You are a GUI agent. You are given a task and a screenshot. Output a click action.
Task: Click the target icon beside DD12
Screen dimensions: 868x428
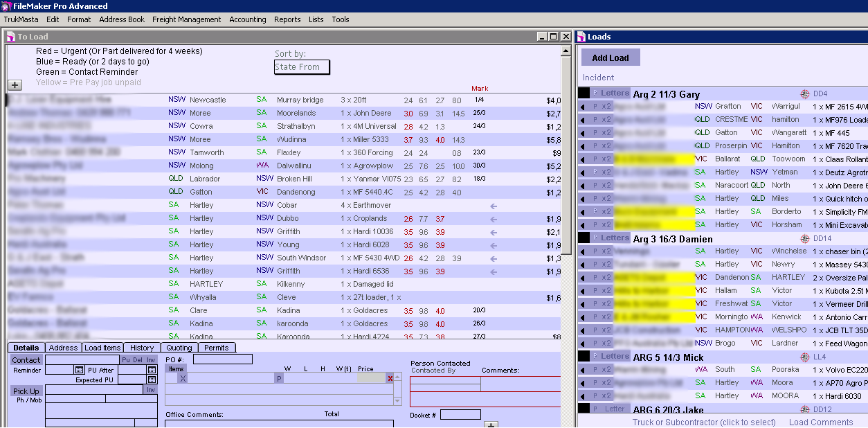pos(805,409)
